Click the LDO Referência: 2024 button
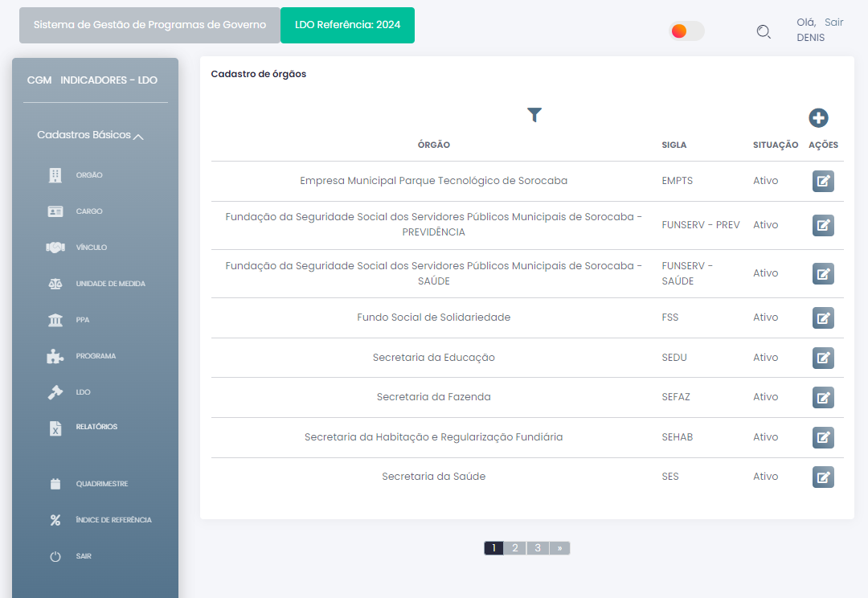868x598 pixels. tap(347, 25)
